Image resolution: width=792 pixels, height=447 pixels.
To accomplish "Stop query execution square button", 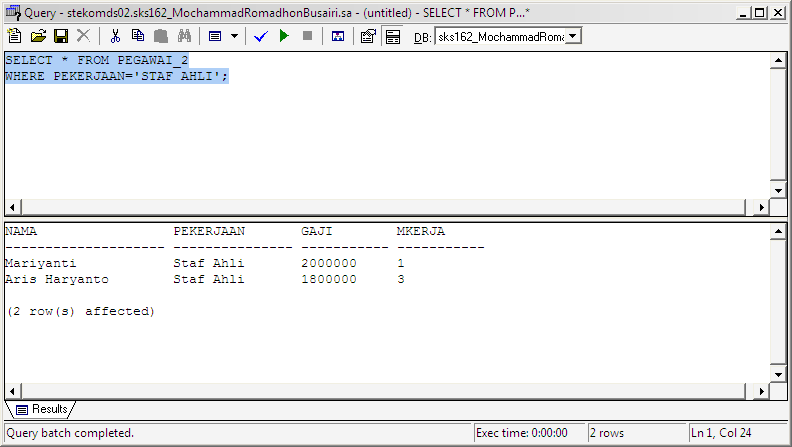I will pyautogui.click(x=307, y=36).
